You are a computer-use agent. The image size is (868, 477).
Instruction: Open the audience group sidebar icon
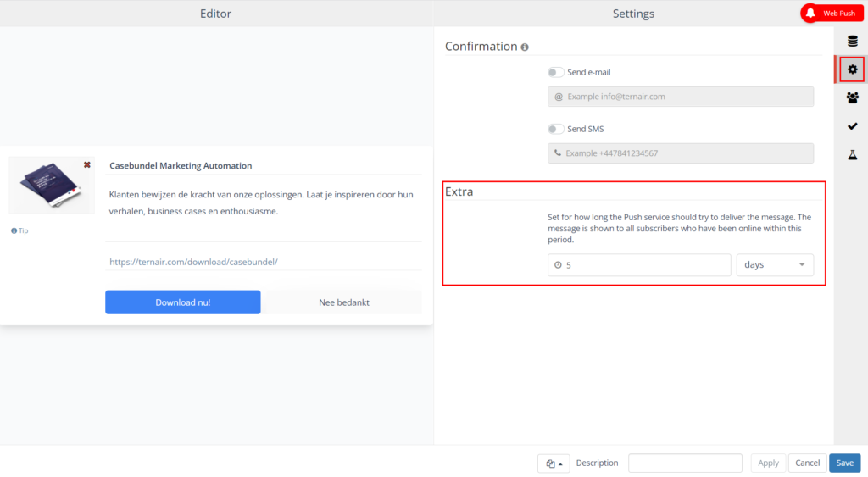pos(852,97)
